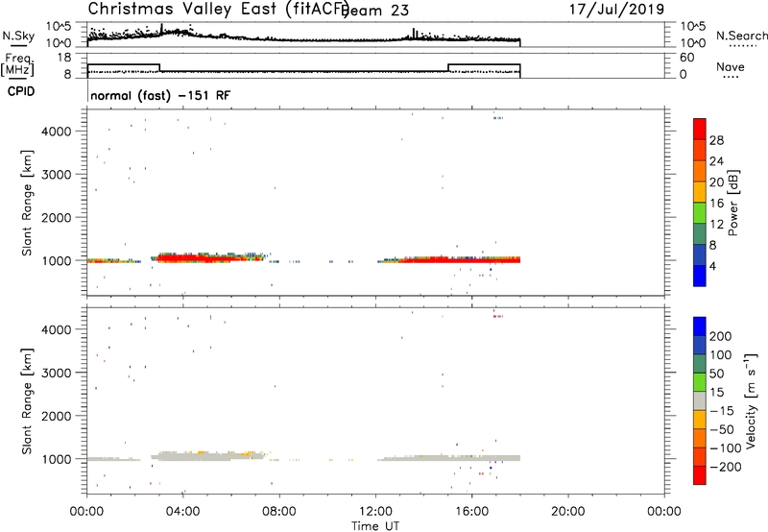Screen dimensions: 768x532
Task: Click the noise spike near 03:00 in sky-noise panel
Action: click(x=161, y=28)
